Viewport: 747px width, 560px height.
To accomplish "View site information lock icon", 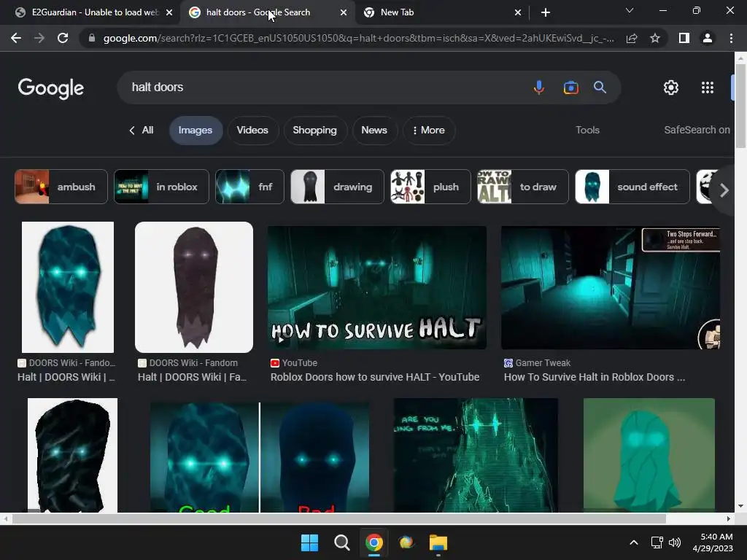I will click(x=92, y=38).
